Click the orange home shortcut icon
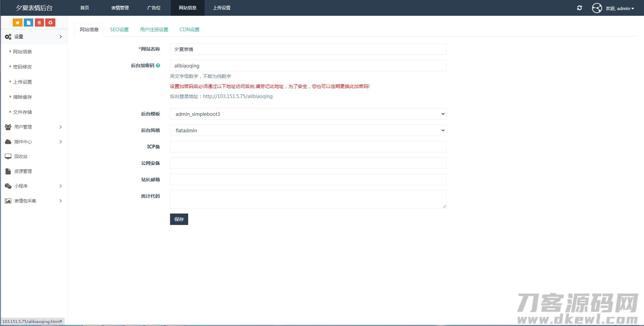 pos(17,22)
